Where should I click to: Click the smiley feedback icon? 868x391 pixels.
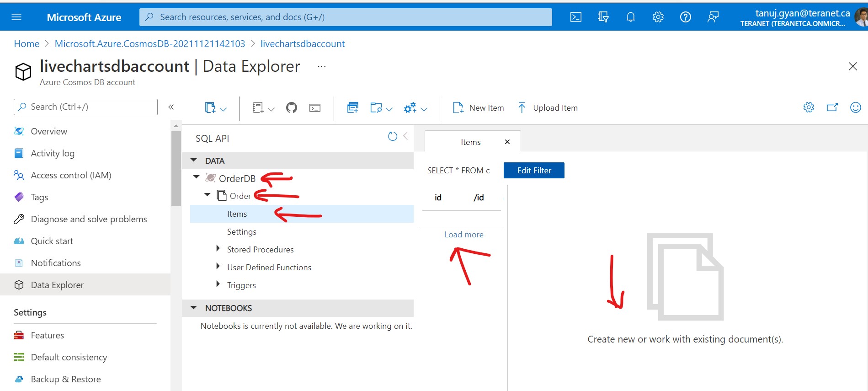tap(856, 107)
